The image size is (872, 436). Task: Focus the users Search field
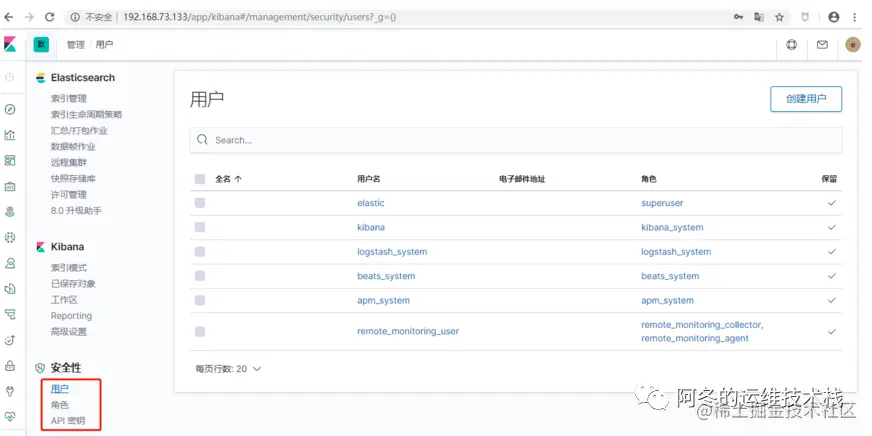point(516,140)
